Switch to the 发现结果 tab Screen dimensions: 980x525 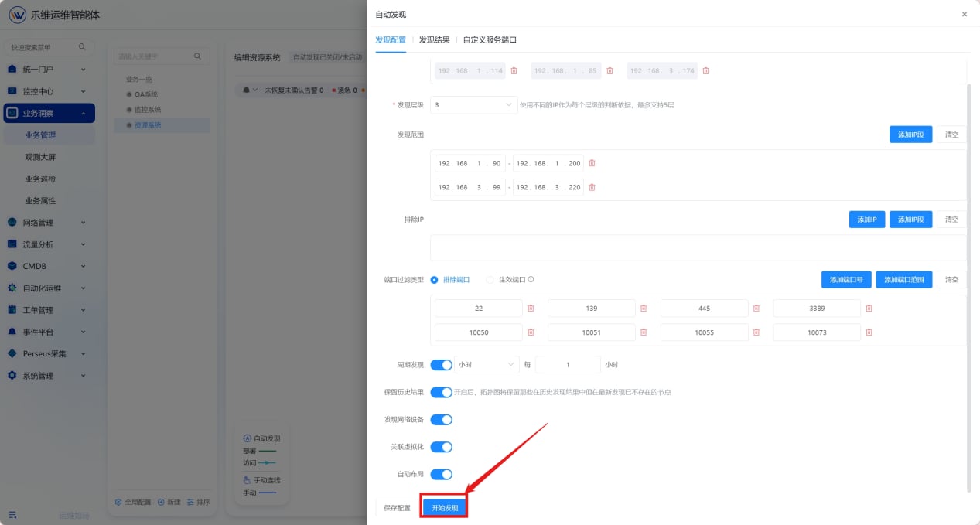pos(434,39)
